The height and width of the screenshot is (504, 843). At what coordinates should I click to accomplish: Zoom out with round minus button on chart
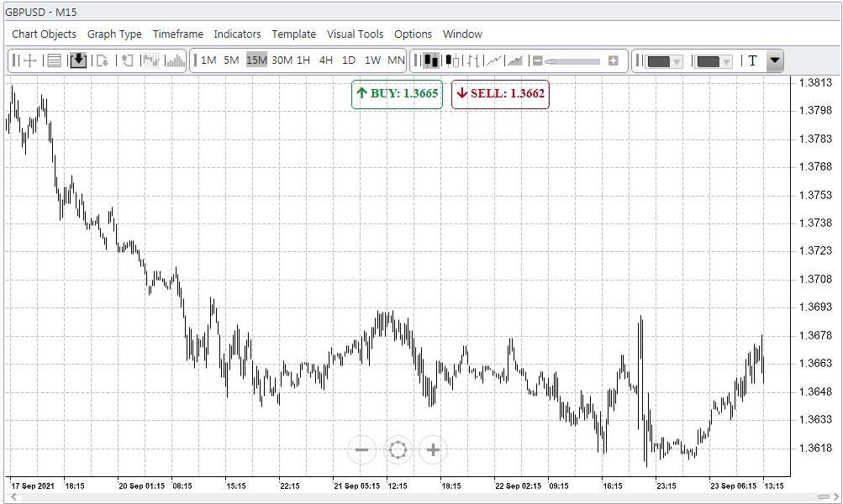click(361, 449)
